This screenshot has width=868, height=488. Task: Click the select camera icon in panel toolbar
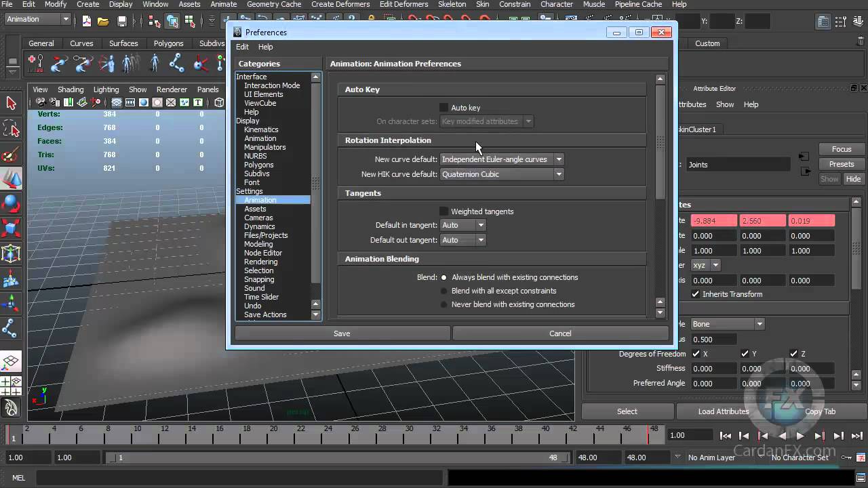pyautogui.click(x=41, y=102)
